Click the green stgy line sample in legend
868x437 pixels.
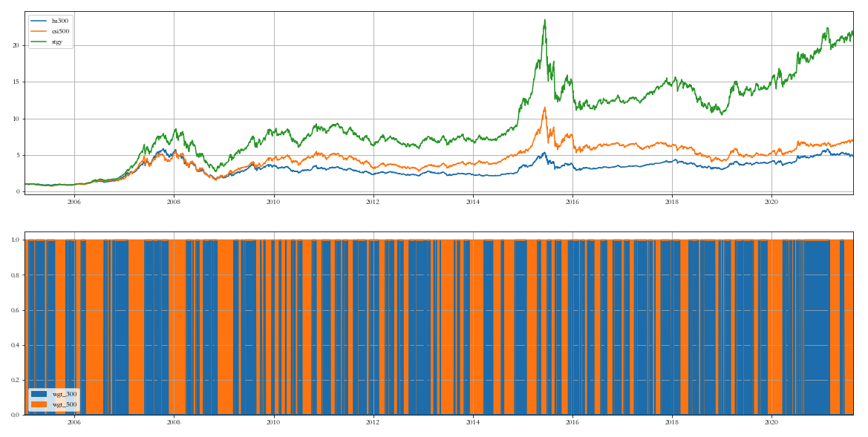pos(39,42)
